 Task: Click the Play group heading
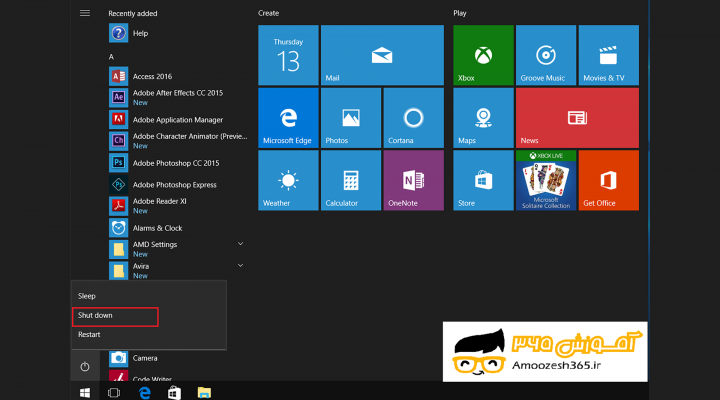coord(460,13)
